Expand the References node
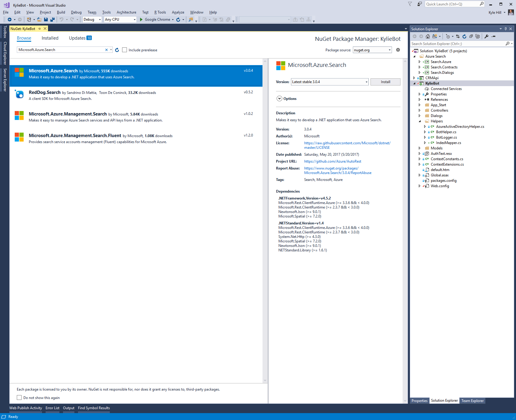The width and height of the screenshot is (516, 420). (x=419, y=100)
